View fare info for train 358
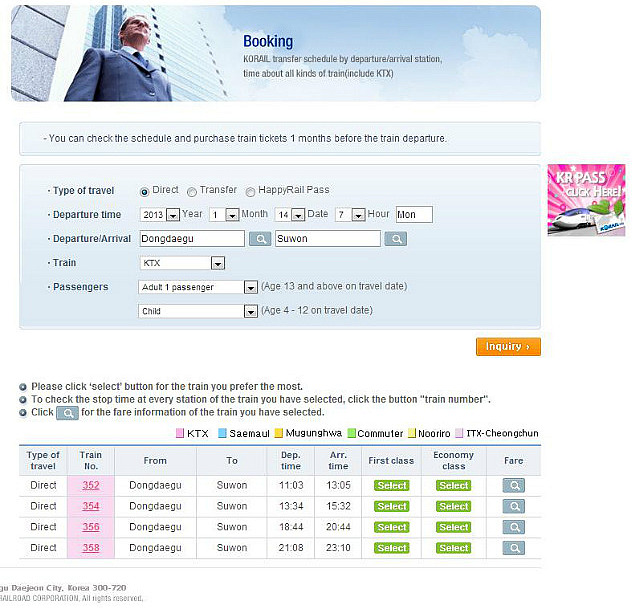Image resolution: width=640 pixels, height=608 pixels. pos(514,548)
